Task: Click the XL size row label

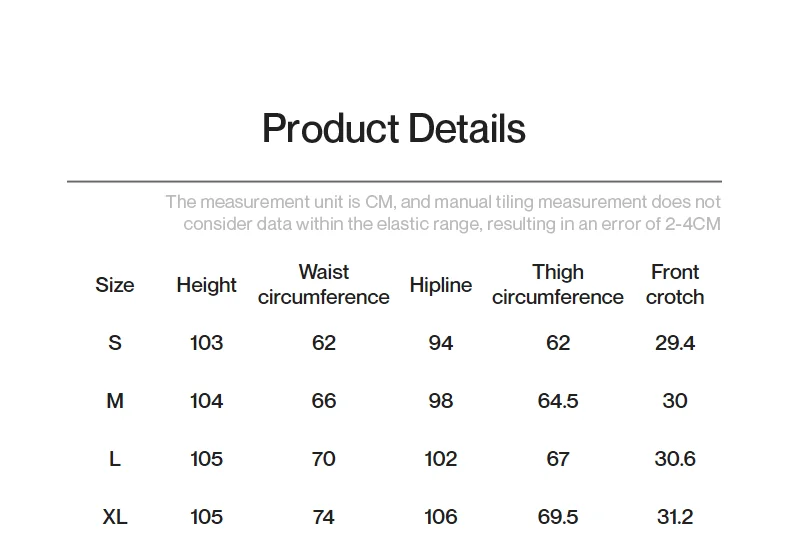Action: (x=115, y=517)
